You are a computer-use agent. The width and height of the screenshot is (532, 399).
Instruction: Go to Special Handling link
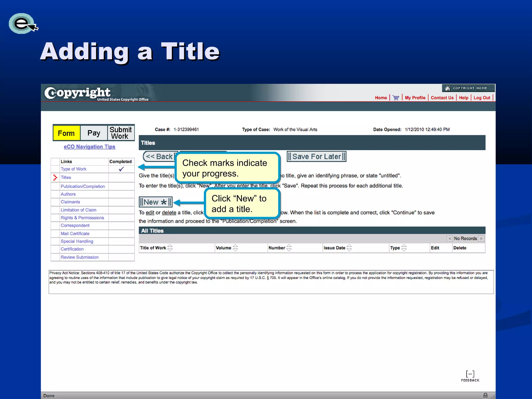[x=77, y=242]
